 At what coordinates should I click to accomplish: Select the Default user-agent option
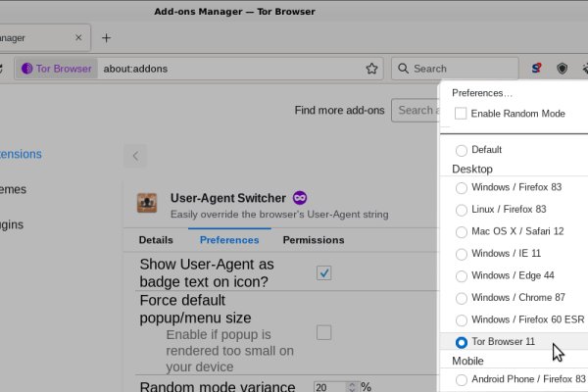point(462,150)
